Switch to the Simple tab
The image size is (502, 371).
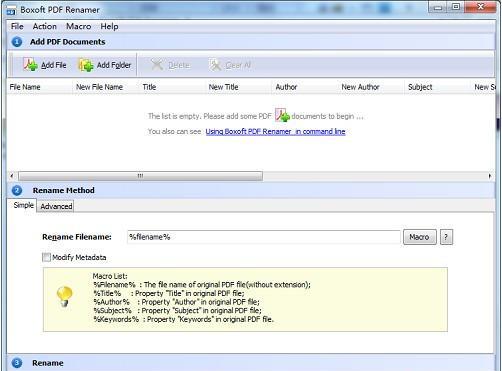[x=23, y=205]
